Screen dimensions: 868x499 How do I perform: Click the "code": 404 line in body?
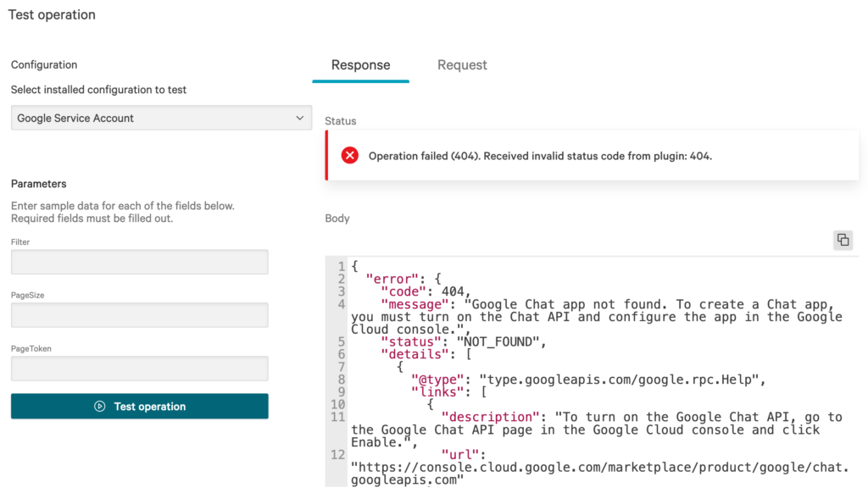(426, 291)
